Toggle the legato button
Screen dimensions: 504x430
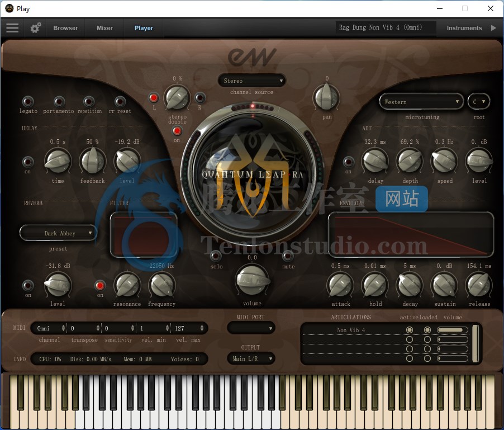coord(28,101)
